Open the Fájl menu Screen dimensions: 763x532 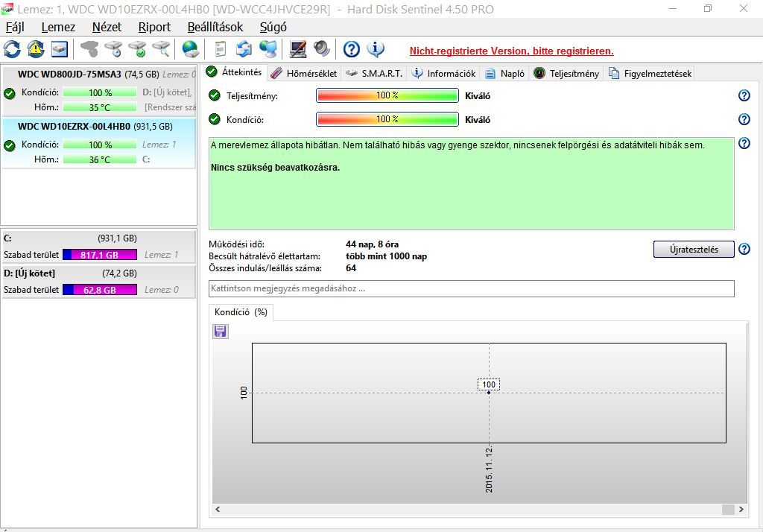pyautogui.click(x=15, y=27)
